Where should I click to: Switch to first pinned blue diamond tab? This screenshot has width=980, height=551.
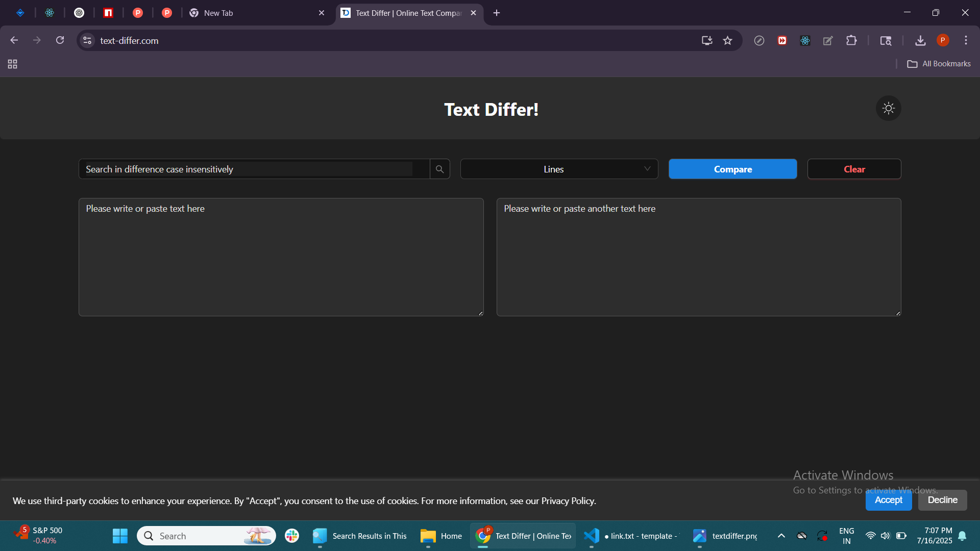pos(20,13)
